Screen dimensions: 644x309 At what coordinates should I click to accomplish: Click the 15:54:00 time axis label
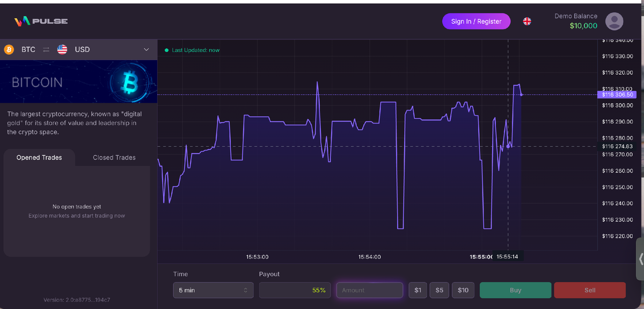click(369, 257)
